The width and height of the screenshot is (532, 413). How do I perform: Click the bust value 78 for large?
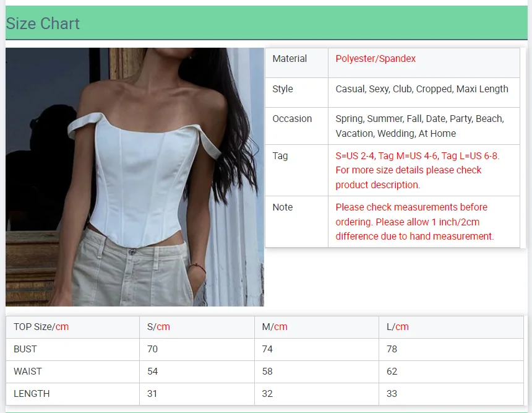392,349
